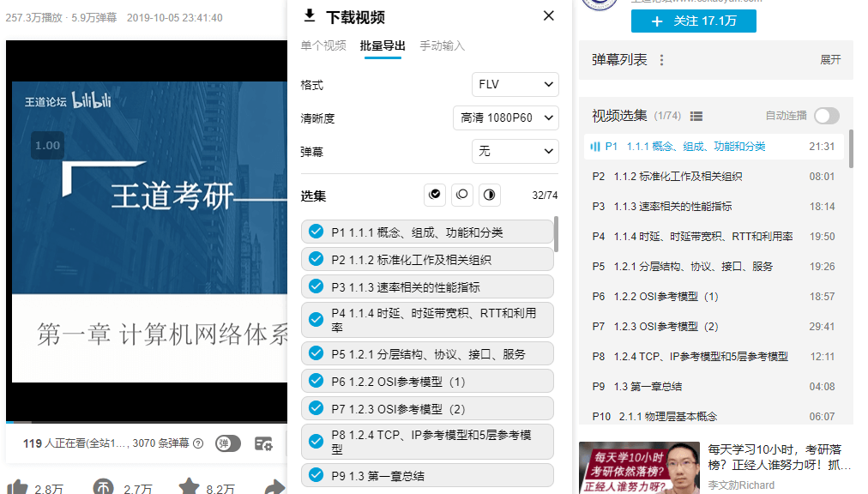Image resolution: width=868 pixels, height=494 pixels.
Task: Switch to the 单个视频 tab
Action: 323,45
